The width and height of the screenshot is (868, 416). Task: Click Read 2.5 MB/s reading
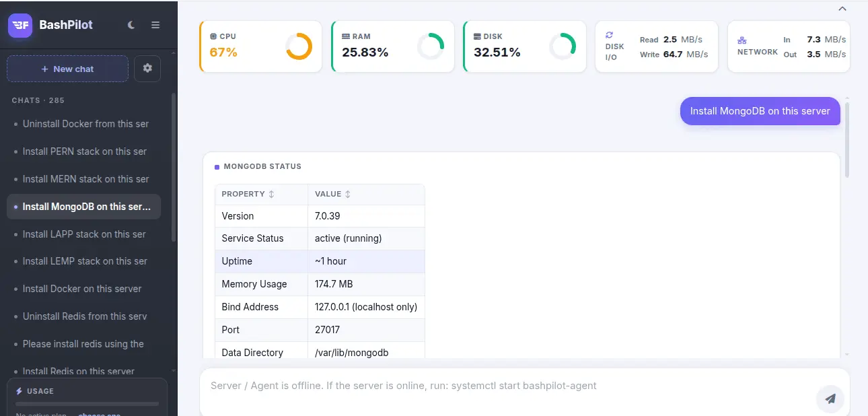(672, 40)
